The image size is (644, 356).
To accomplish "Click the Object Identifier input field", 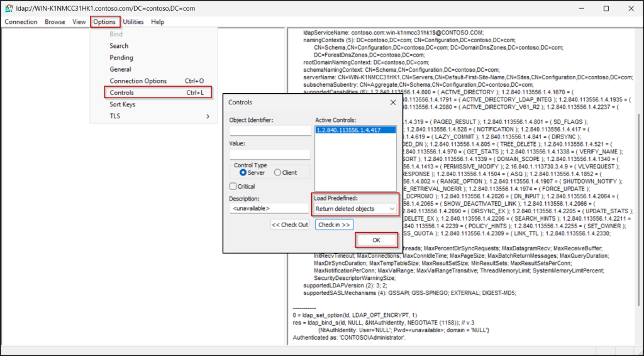I will [x=270, y=131].
